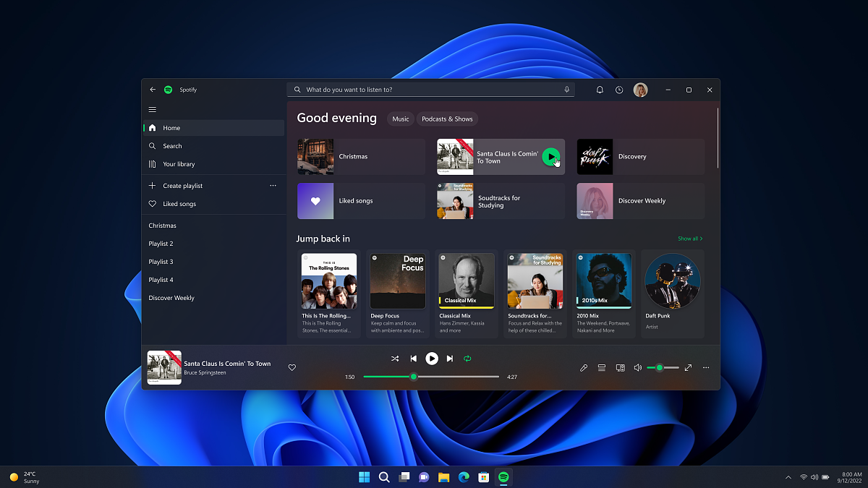
Task: Open Create playlist more options ellipsis
Action: point(273,186)
